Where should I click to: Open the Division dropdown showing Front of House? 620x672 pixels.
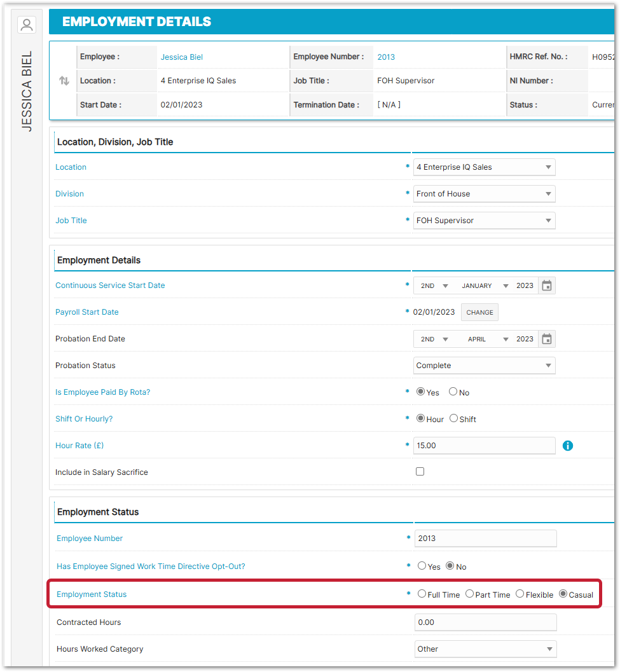[x=484, y=194]
